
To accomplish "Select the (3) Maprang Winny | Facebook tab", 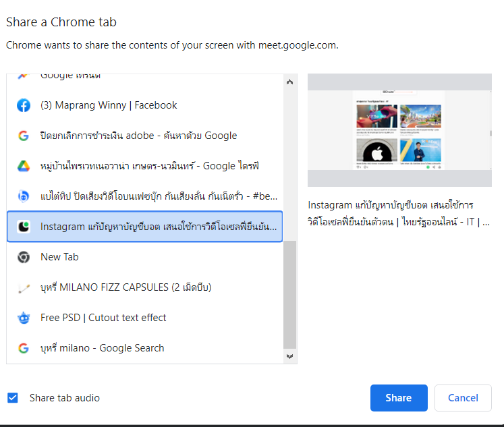I will pos(144,105).
